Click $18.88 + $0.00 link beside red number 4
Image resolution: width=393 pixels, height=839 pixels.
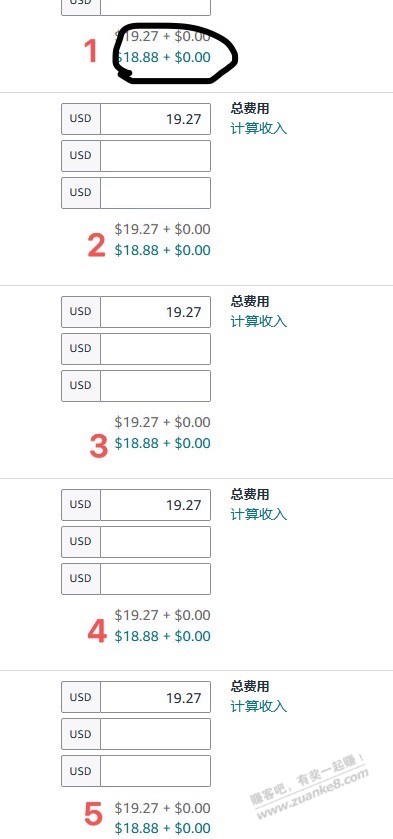tap(163, 636)
